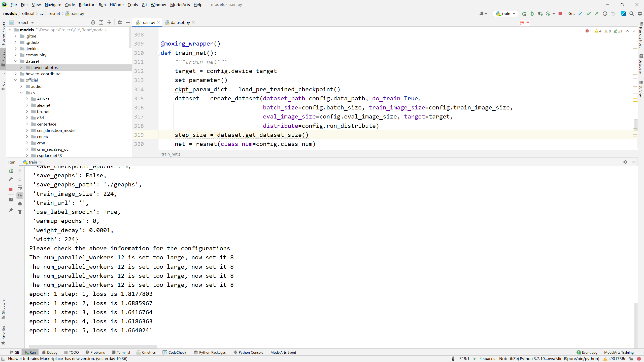Image resolution: width=644 pixels, height=362 pixels.
Task: Click the print icon in Run panel
Action: pyautogui.click(x=20, y=204)
